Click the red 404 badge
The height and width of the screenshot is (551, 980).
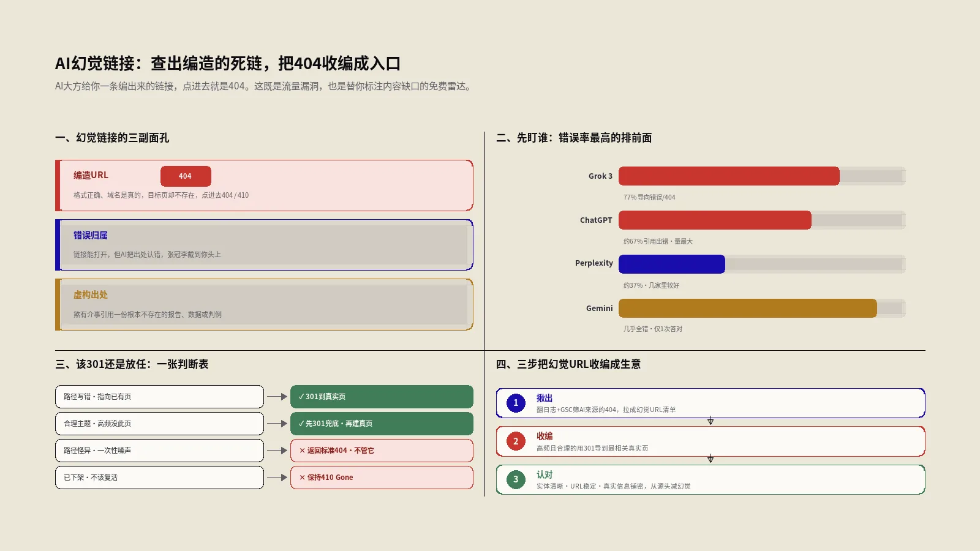click(186, 176)
